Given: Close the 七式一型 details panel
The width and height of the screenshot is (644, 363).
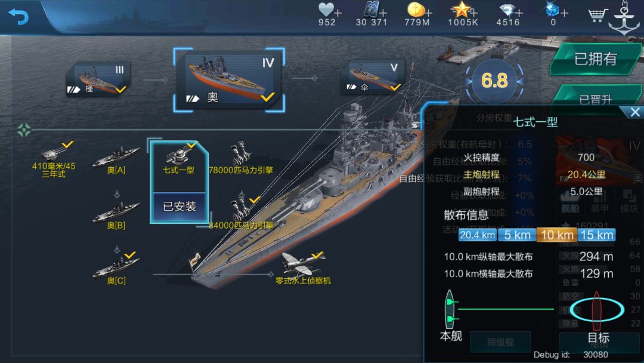Looking at the screenshot, I should [x=634, y=112].
